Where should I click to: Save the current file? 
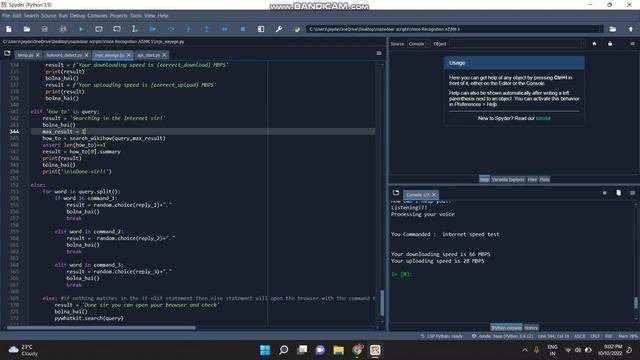pyautogui.click(x=44, y=29)
